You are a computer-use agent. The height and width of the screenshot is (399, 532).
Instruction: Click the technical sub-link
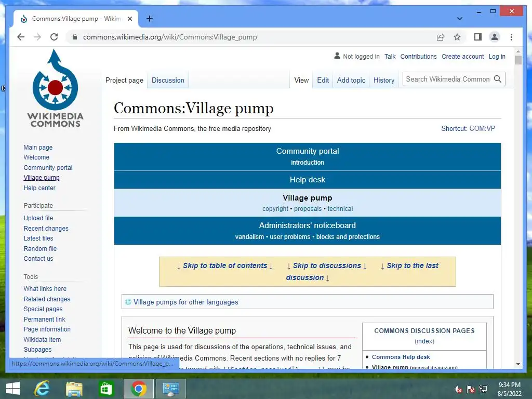click(340, 209)
